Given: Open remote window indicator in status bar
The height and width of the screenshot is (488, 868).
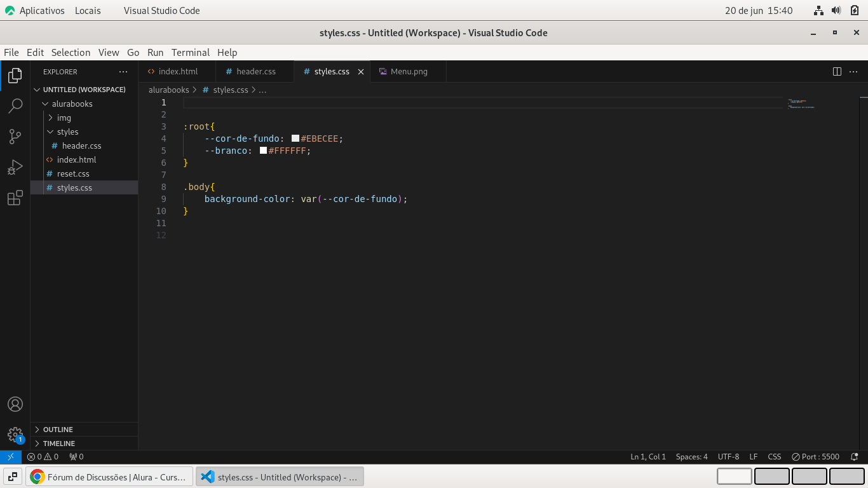Looking at the screenshot, I should (11, 457).
